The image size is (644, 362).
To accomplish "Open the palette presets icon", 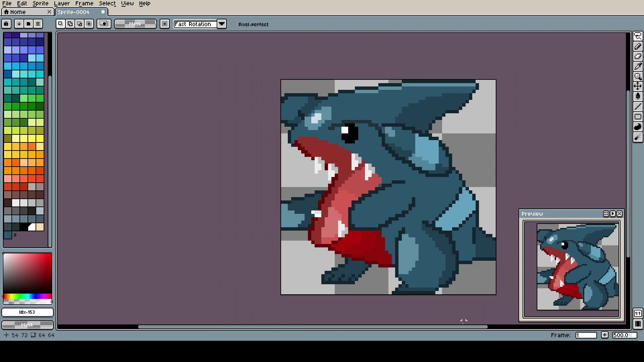I will click(28, 24).
